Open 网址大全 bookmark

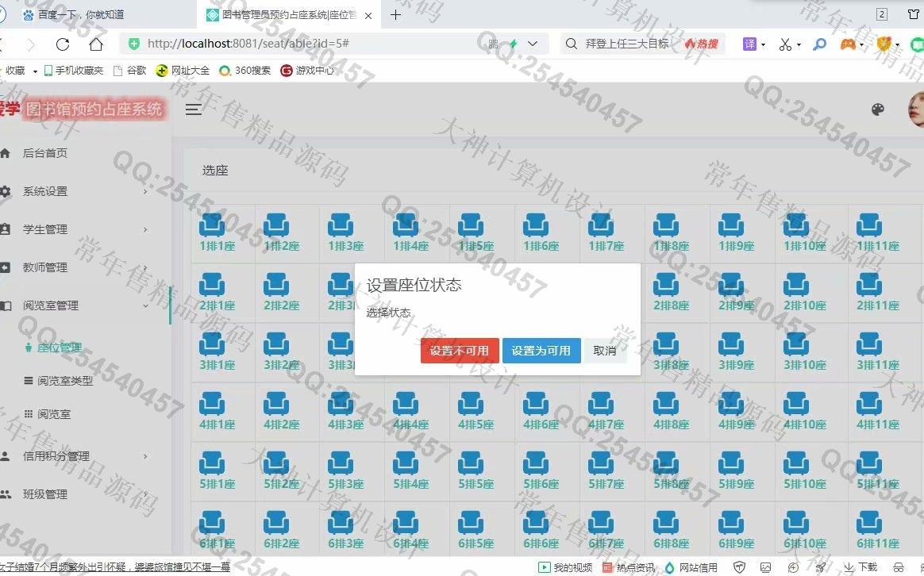pyautogui.click(x=183, y=71)
